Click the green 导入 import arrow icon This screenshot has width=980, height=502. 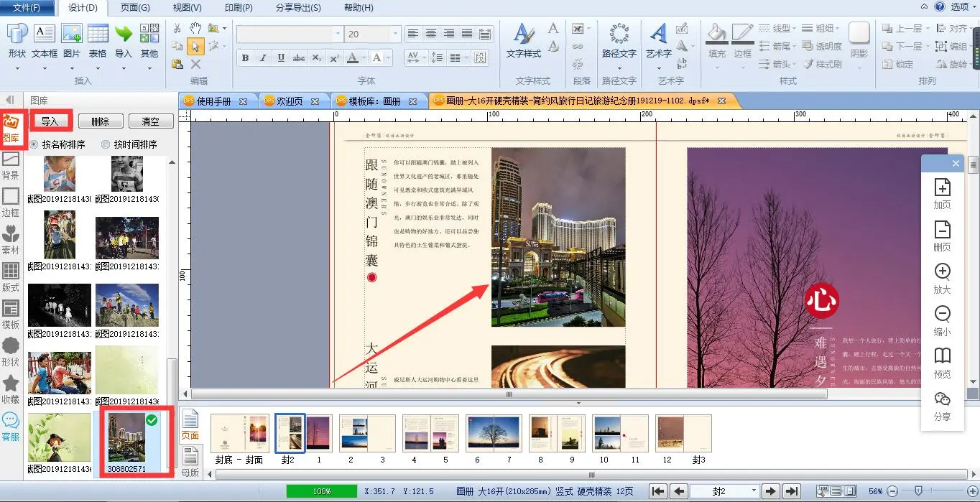[124, 34]
